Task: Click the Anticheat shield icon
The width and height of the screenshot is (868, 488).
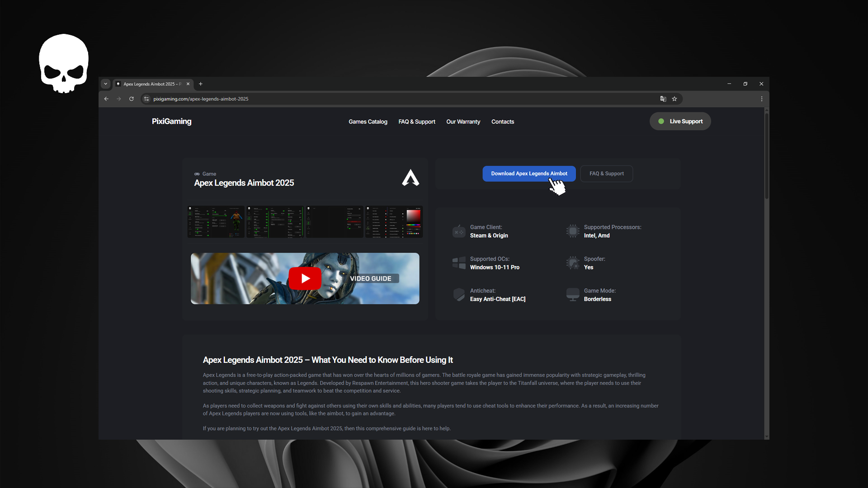Action: tap(459, 295)
